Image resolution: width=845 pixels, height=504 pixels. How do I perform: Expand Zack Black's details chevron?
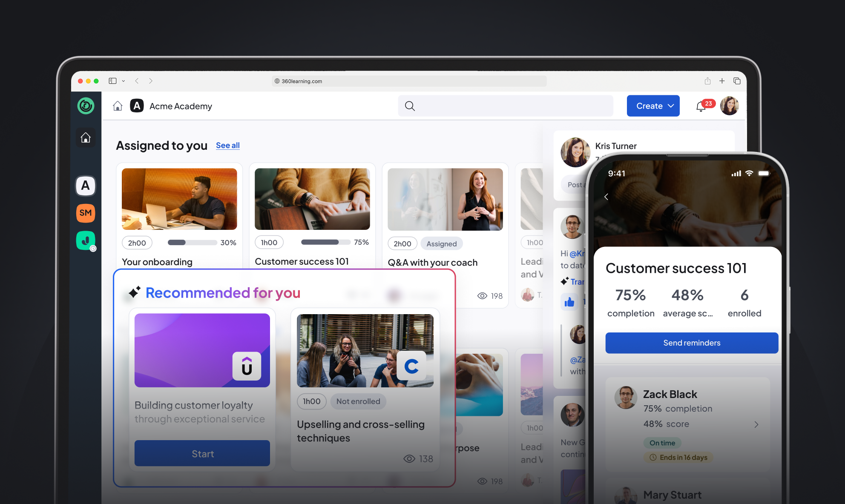[756, 424]
